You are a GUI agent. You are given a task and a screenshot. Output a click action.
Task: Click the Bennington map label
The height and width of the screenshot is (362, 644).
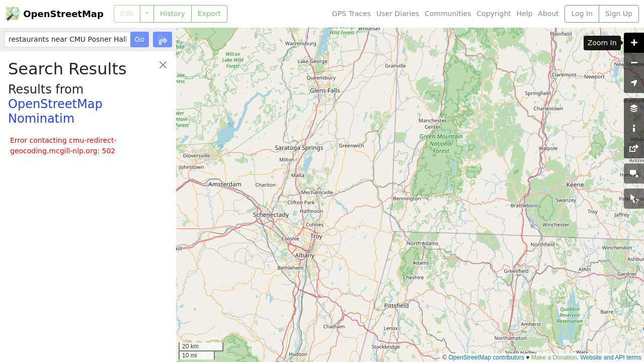pos(407,199)
